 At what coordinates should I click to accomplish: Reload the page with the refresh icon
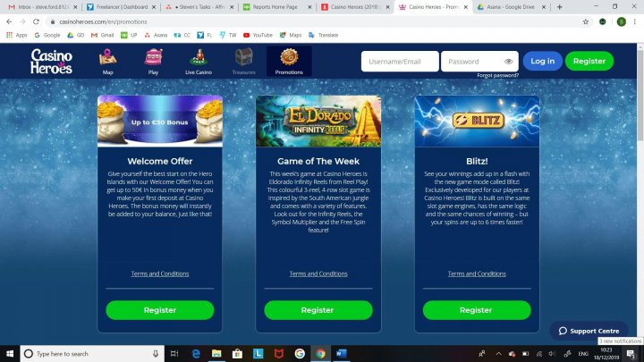point(36,21)
